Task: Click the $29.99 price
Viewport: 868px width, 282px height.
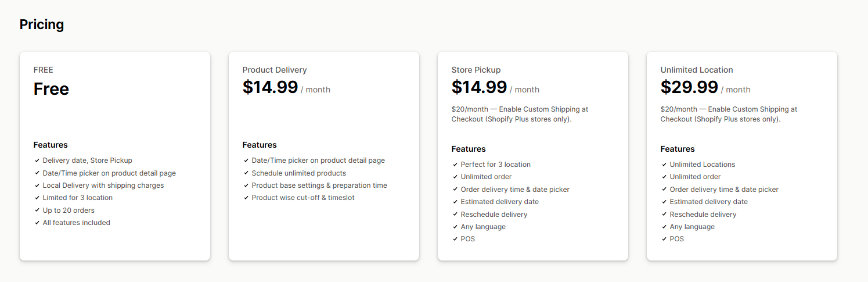Action: point(689,87)
